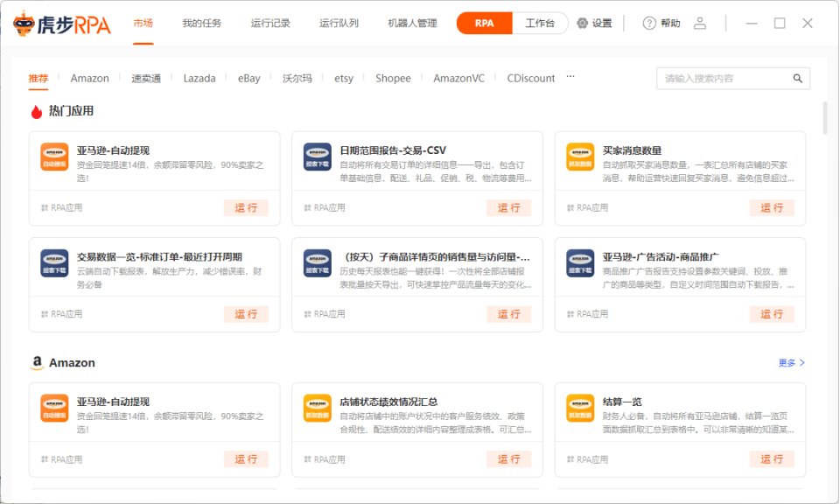This screenshot has width=840, height=504.
Task: Select the Shopee category tab
Action: click(x=393, y=78)
